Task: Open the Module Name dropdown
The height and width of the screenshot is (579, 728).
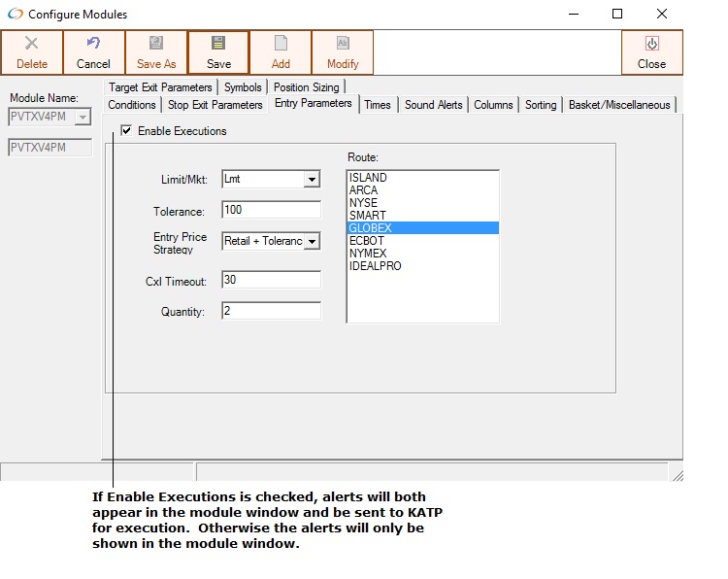Action: (82, 118)
